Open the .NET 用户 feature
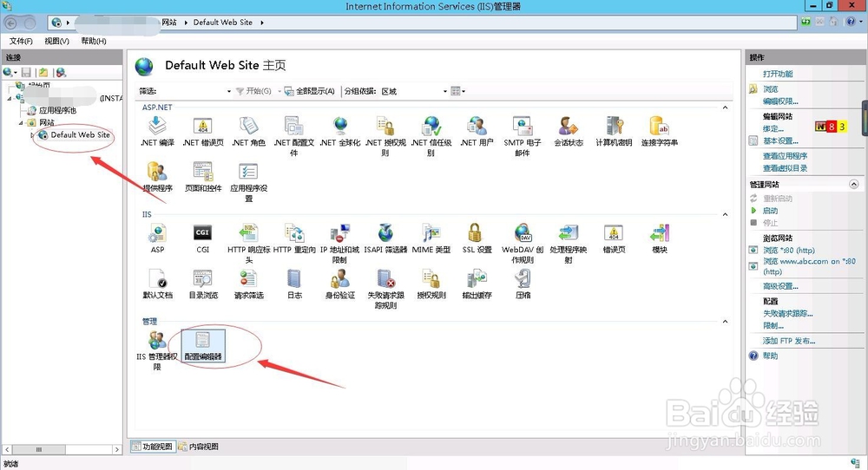This screenshot has height=470, width=868. click(x=477, y=132)
